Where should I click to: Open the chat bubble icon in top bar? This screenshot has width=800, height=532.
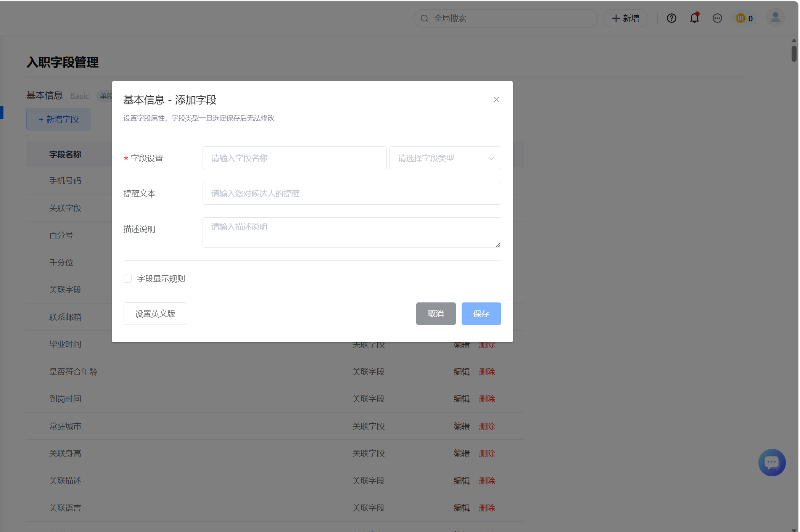point(717,18)
